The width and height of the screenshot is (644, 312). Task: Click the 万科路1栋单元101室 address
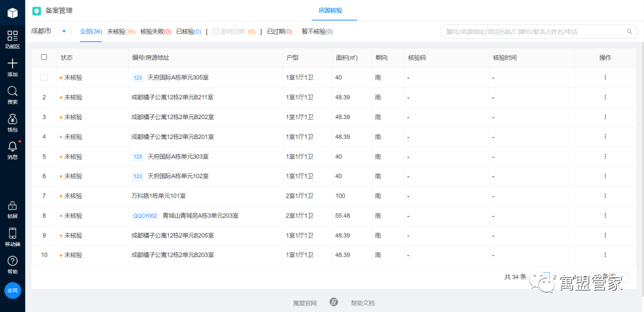click(159, 196)
